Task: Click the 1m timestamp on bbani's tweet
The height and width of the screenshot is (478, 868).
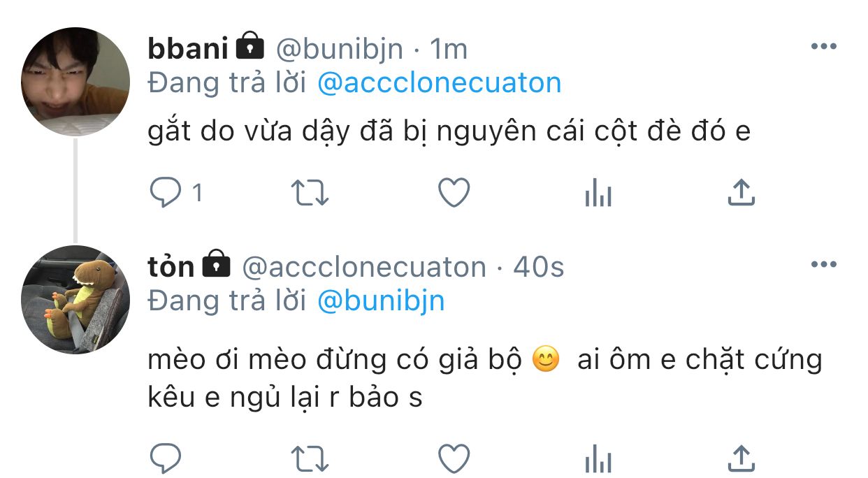Action: (x=448, y=48)
